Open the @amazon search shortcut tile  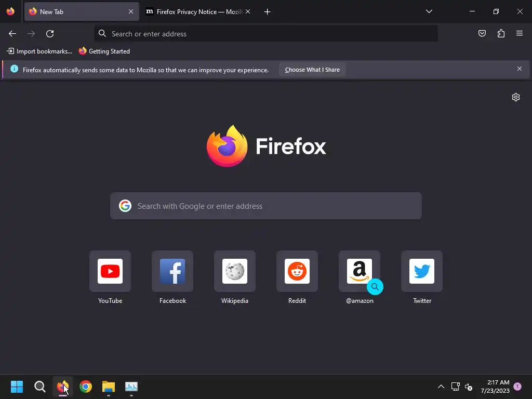(360, 271)
